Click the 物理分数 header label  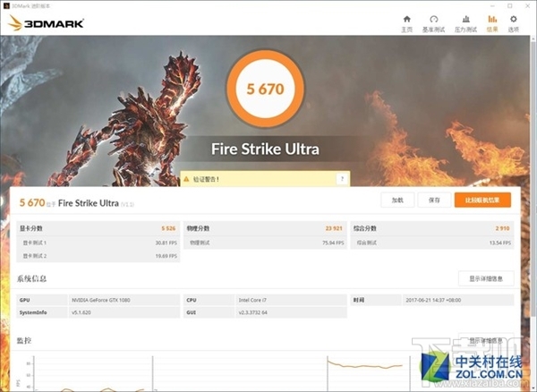(x=198, y=228)
